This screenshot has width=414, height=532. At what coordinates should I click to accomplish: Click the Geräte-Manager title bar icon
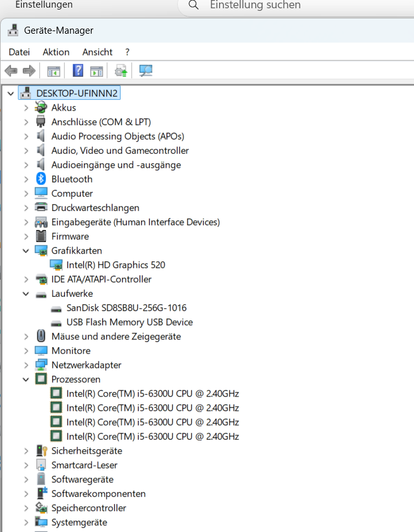pos(13,30)
